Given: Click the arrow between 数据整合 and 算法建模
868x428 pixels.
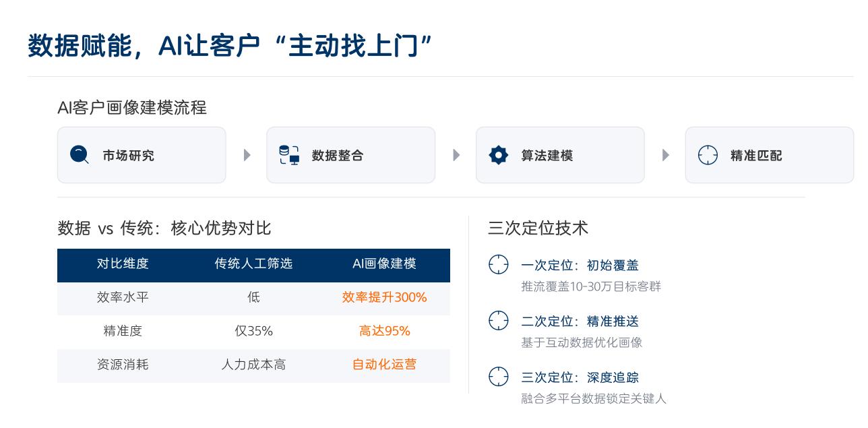Looking at the screenshot, I should click(456, 155).
